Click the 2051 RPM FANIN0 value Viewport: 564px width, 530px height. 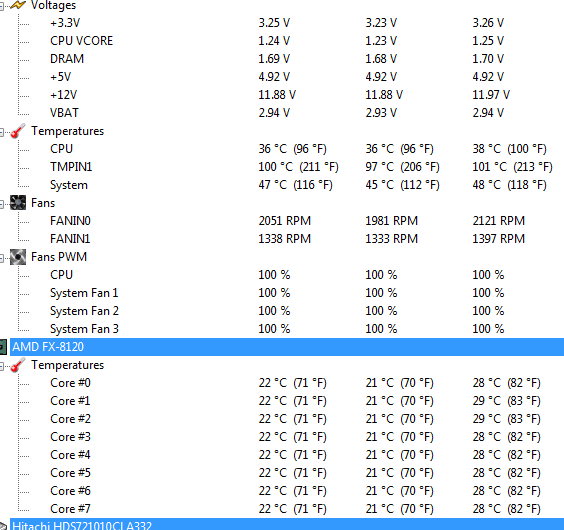click(285, 221)
